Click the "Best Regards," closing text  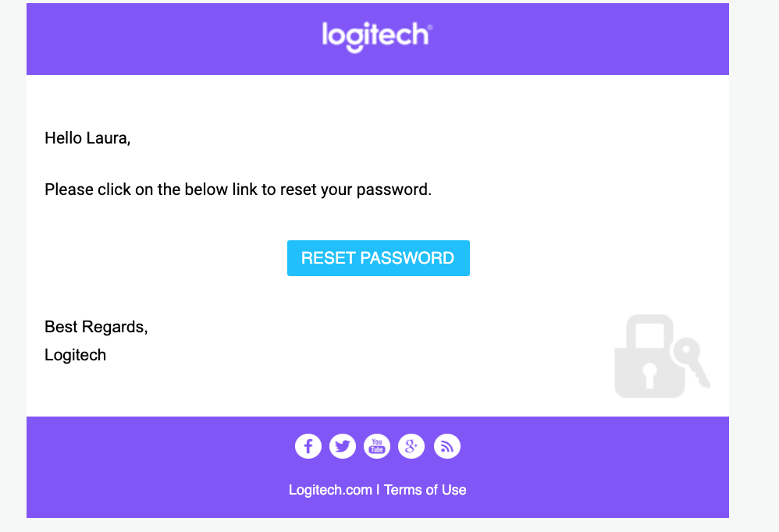pyautogui.click(x=96, y=327)
